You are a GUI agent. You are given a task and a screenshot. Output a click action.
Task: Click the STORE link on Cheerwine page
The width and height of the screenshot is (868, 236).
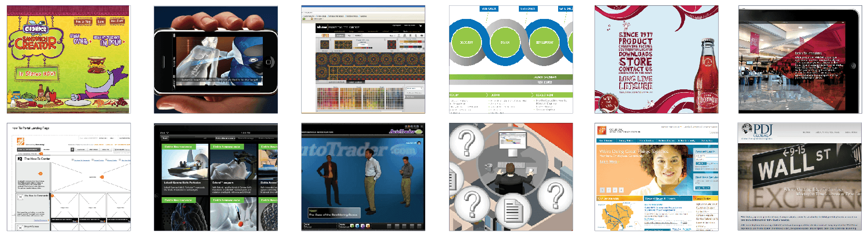point(635,62)
